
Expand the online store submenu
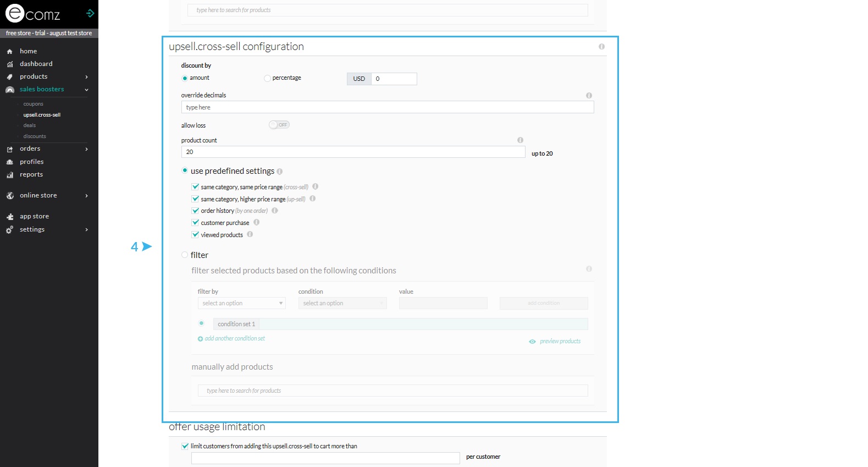point(86,196)
